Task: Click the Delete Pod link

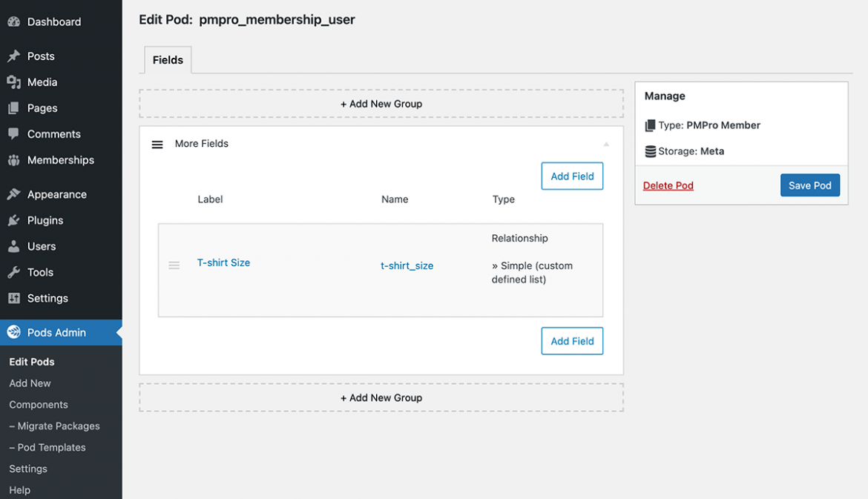Action: (x=668, y=185)
